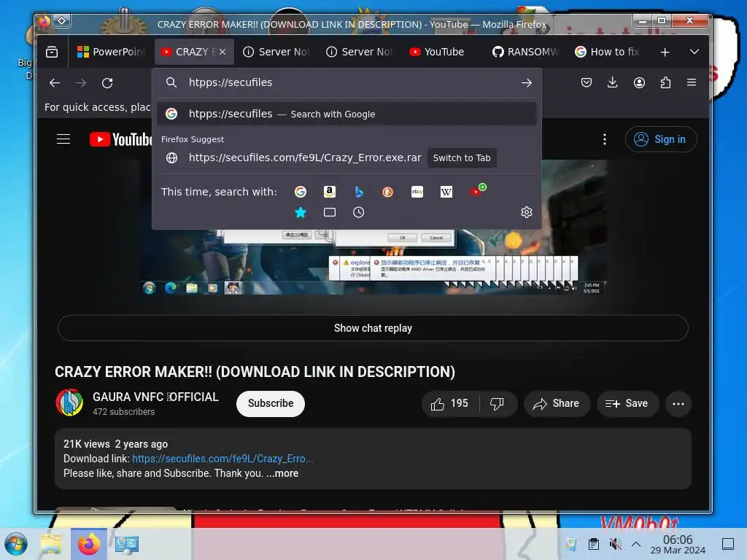The image size is (747, 560).
Task: Open File Explorer on taskbar
Action: coord(51,544)
